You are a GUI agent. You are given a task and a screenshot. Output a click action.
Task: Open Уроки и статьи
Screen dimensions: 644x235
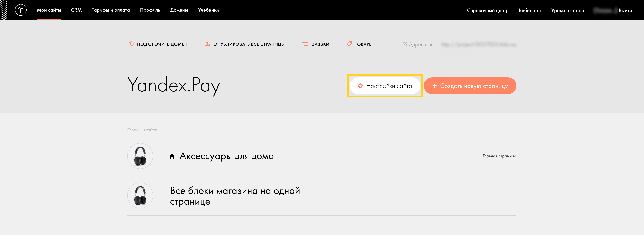point(568,11)
